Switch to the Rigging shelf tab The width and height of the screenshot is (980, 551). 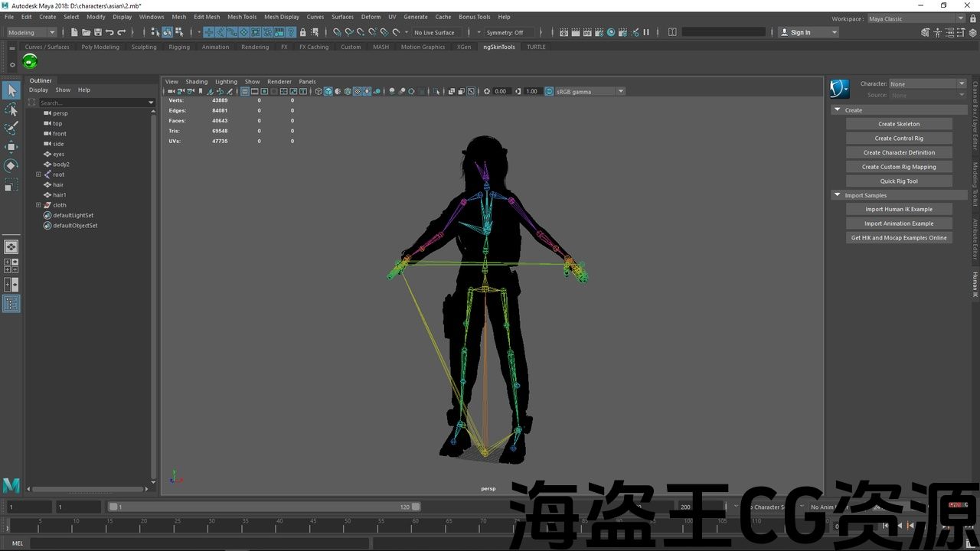point(179,47)
